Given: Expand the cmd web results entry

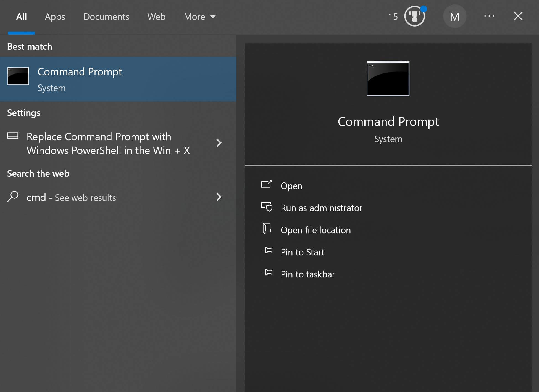Looking at the screenshot, I should (x=219, y=197).
